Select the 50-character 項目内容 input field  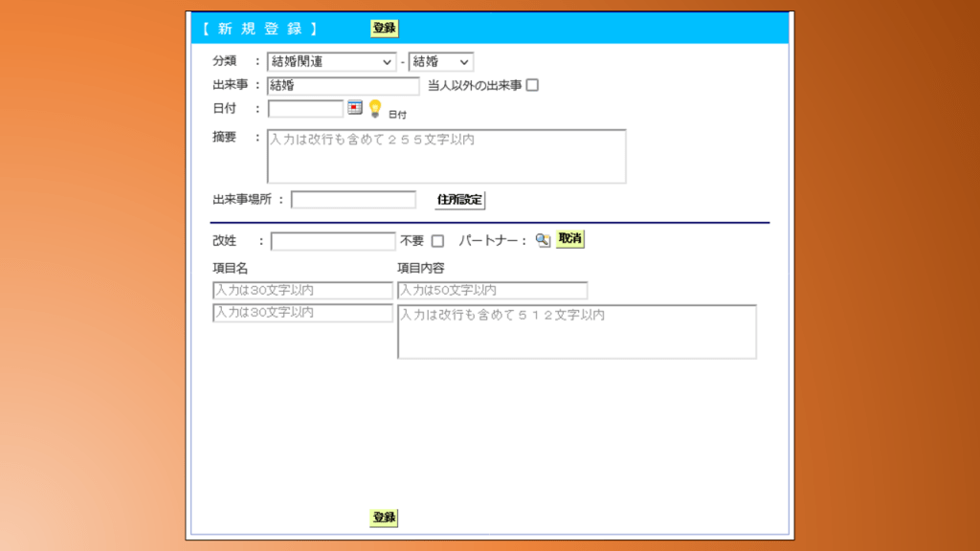coord(492,291)
